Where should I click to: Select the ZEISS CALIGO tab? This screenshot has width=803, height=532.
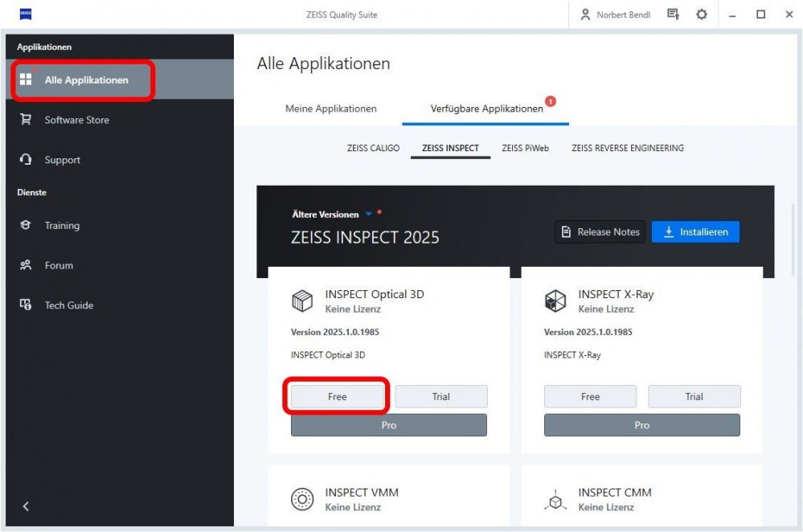[373, 148]
